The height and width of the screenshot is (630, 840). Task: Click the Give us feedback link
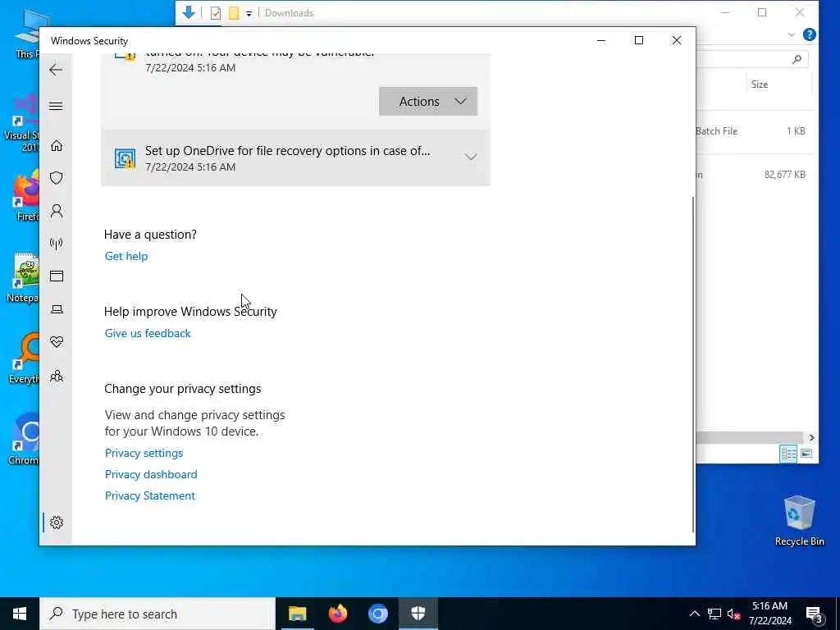[x=148, y=333]
